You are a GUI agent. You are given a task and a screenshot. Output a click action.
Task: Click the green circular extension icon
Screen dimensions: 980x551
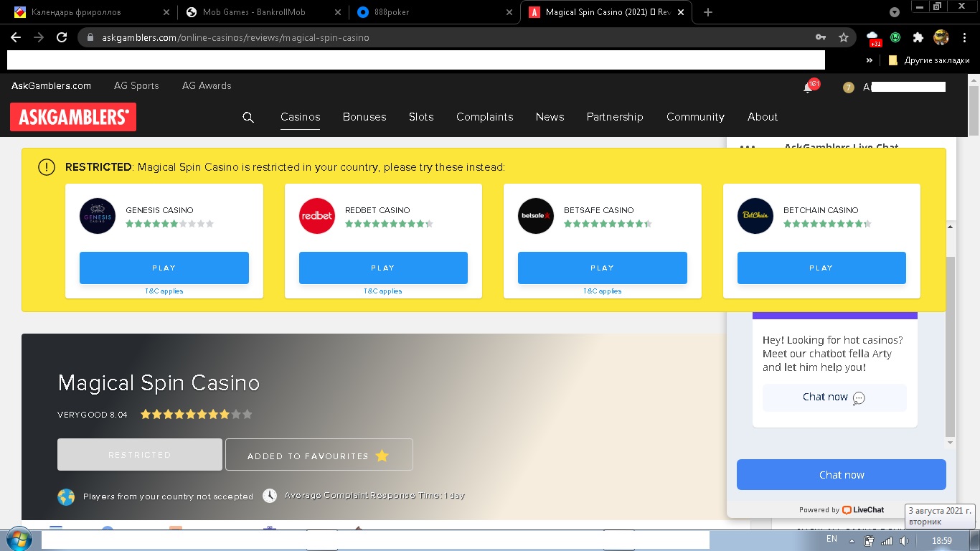(895, 37)
